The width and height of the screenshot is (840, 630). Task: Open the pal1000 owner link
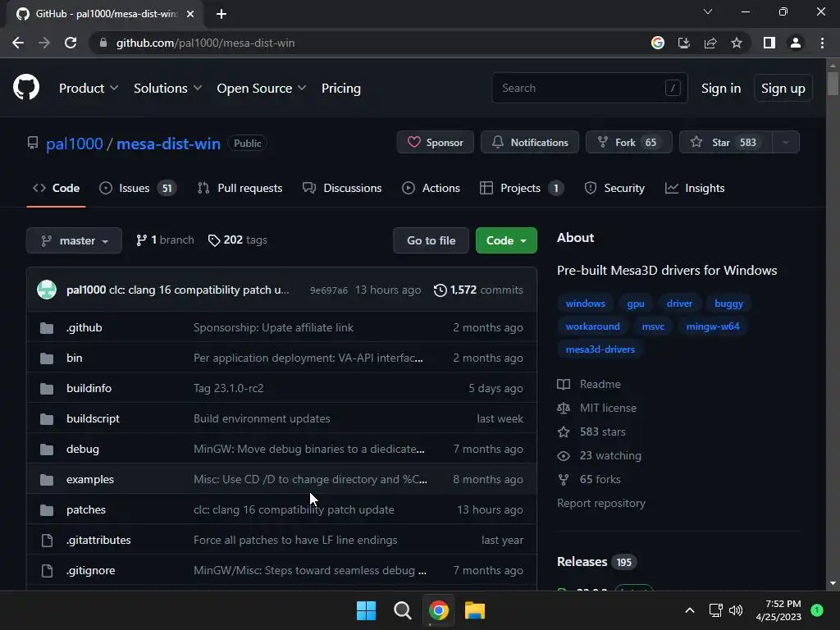pyautogui.click(x=75, y=144)
